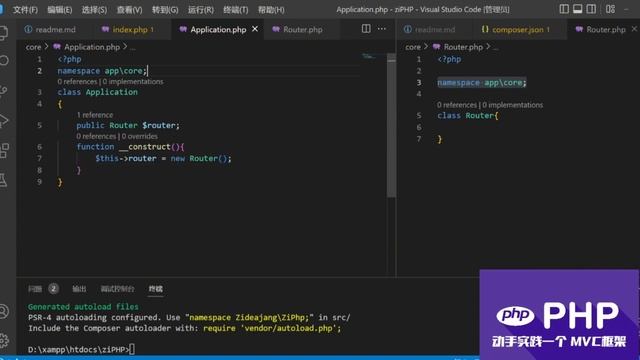640x360 pixels.
Task: Expand ellipsis breadcrumb after Router.php
Action: pos(496,47)
